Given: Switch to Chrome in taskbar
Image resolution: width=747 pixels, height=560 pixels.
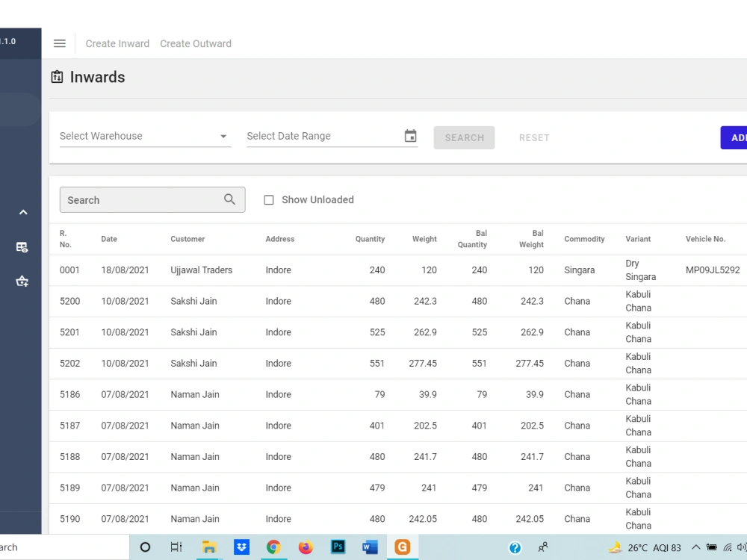Looking at the screenshot, I should point(273,547).
